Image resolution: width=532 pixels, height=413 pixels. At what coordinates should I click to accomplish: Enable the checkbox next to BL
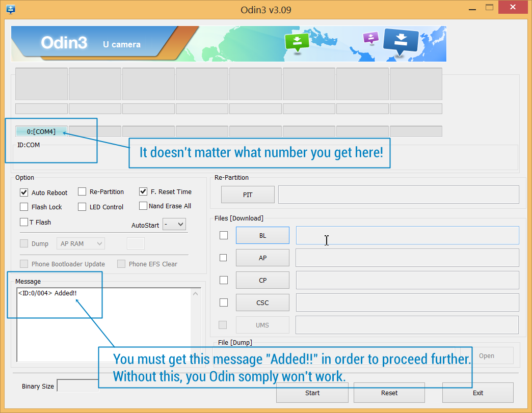tap(223, 235)
